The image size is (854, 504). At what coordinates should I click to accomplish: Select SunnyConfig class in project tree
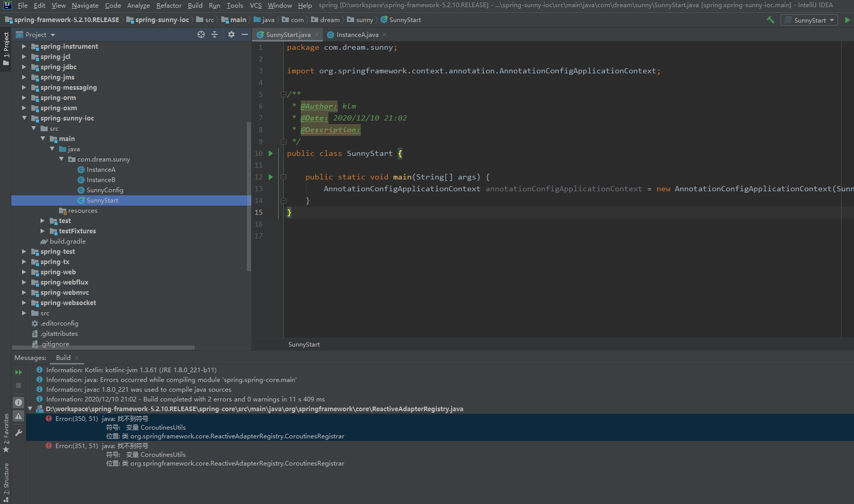tap(105, 190)
